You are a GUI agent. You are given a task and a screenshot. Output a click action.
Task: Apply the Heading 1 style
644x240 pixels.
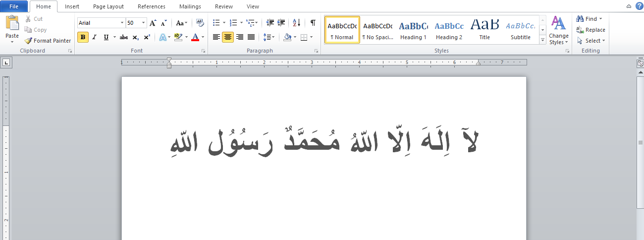point(413,30)
